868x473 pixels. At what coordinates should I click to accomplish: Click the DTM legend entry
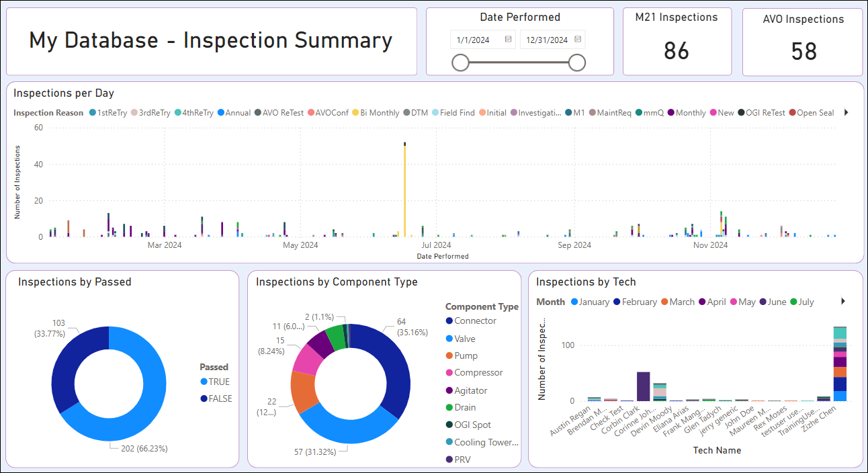click(x=415, y=113)
